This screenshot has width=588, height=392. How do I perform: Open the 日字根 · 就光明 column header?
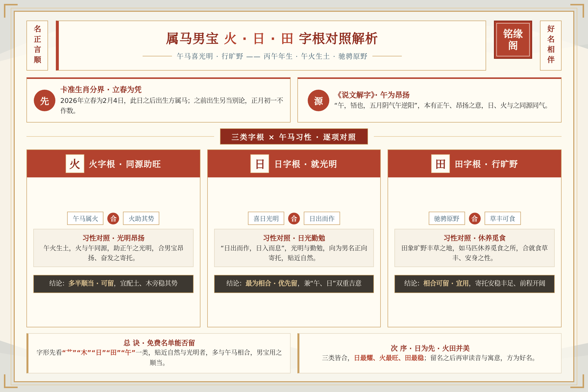pyautogui.click(x=294, y=164)
